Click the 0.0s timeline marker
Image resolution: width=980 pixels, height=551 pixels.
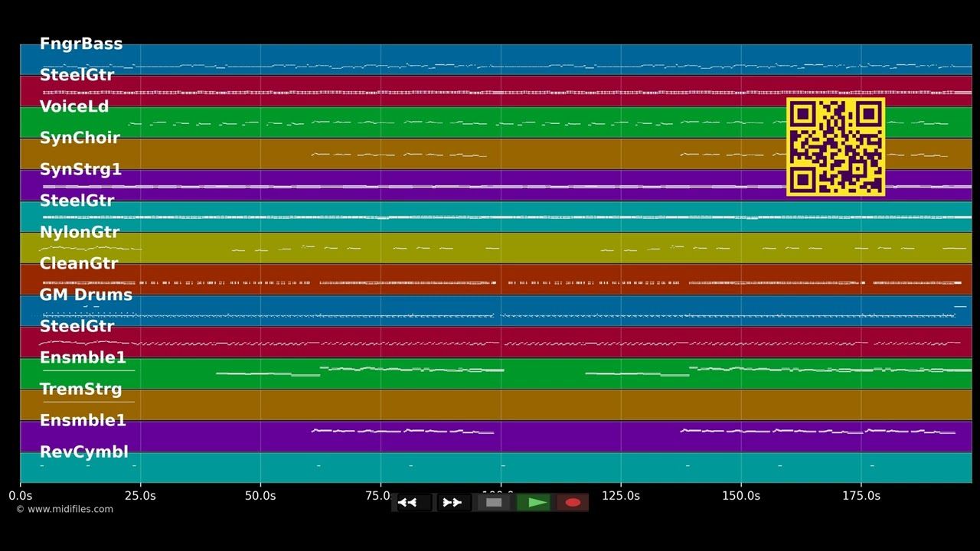point(21,496)
